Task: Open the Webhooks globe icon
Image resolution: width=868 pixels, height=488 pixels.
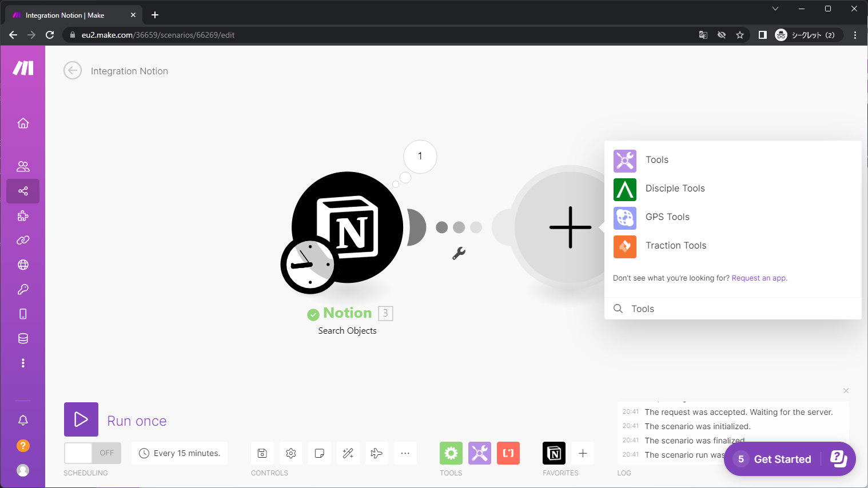Action: pos(23,265)
